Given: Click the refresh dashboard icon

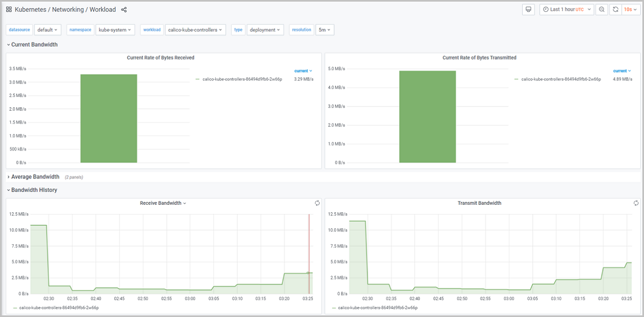Looking at the screenshot, I should 615,10.
